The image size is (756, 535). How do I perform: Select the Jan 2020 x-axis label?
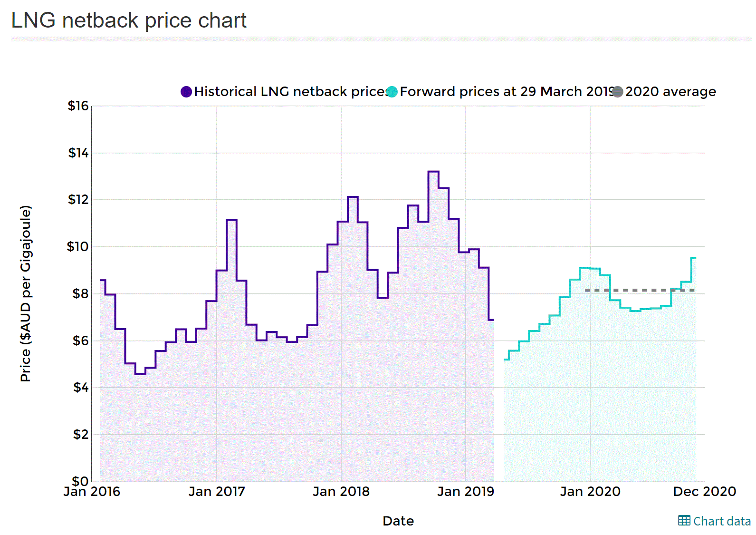[x=590, y=491]
